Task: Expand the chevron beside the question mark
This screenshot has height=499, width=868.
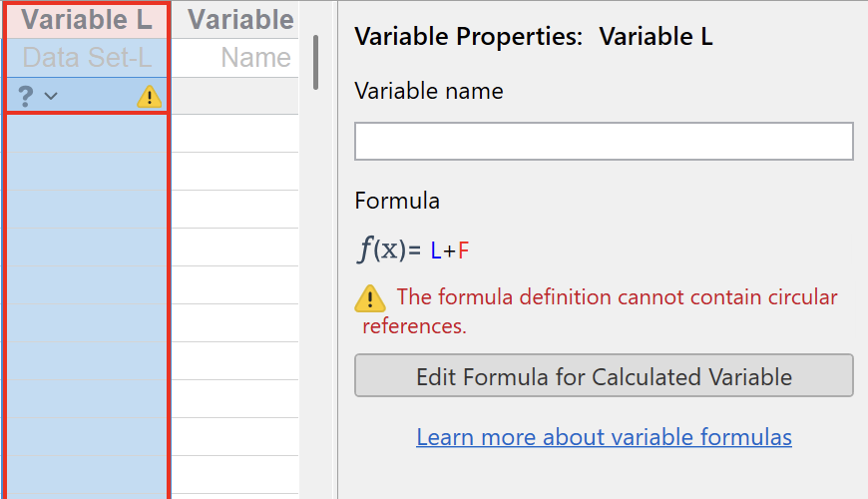Action: [x=51, y=96]
